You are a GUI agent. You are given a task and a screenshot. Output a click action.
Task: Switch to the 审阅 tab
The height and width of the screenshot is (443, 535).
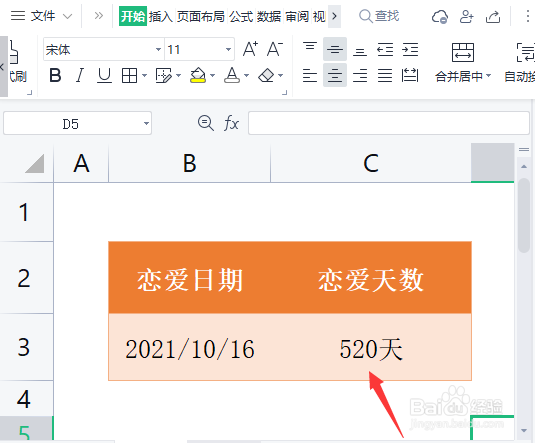[297, 16]
